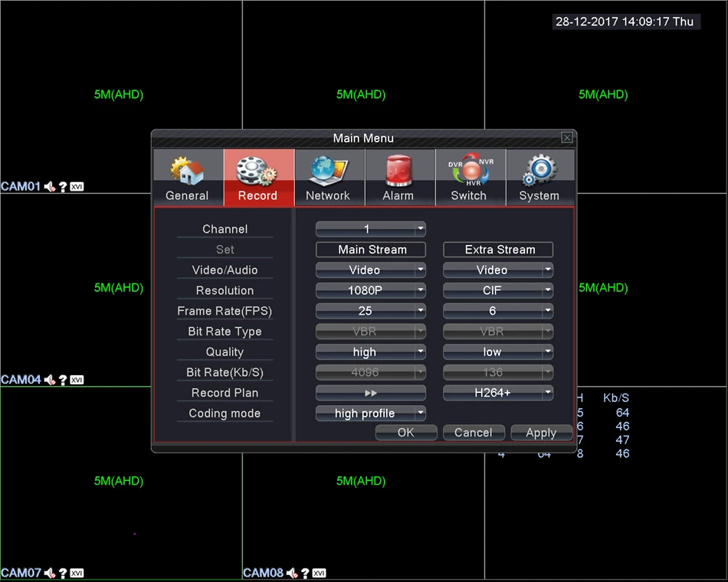Click 5M(AHD) text in CAM08 pane

pyautogui.click(x=361, y=481)
